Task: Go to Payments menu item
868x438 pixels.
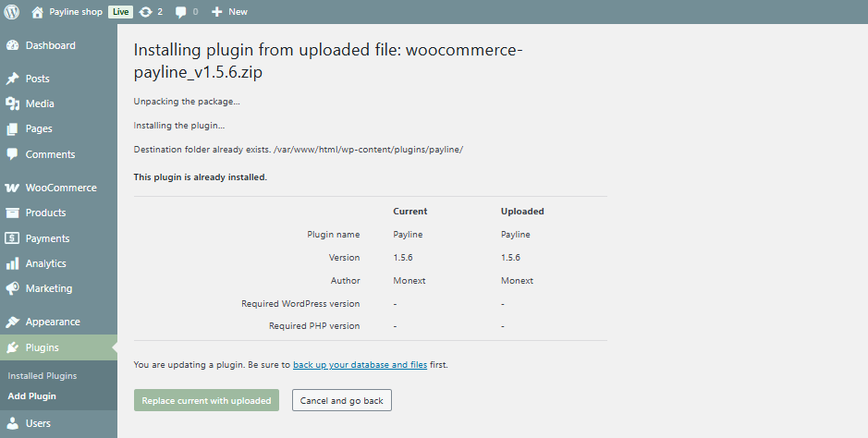Action: (x=47, y=238)
